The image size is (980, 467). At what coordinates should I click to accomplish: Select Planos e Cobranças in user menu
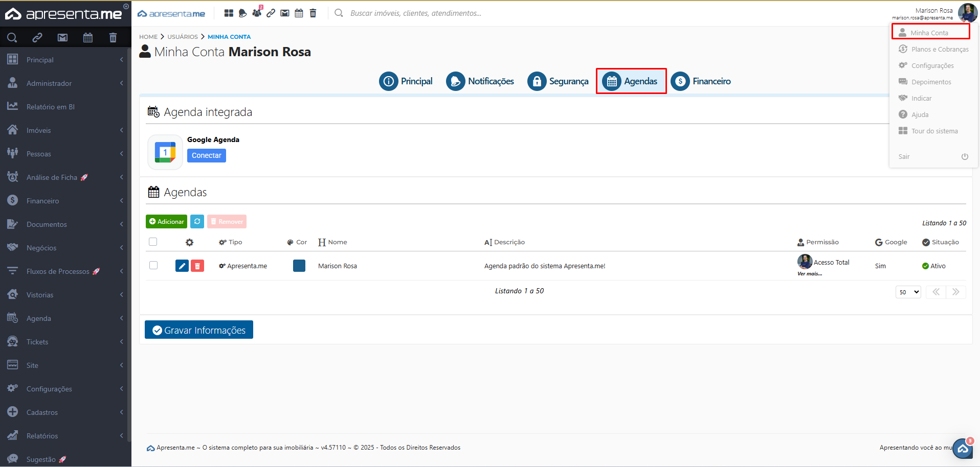click(x=940, y=49)
